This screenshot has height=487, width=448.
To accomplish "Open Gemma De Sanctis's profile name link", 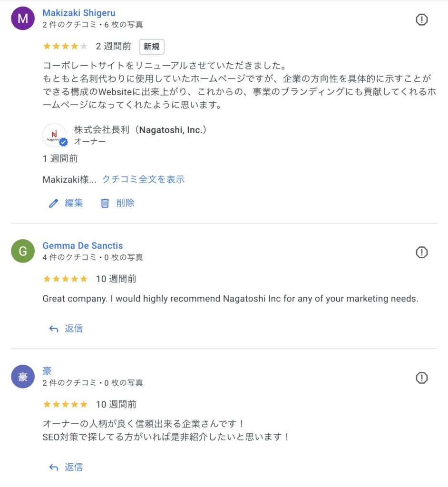I will click(x=83, y=245).
